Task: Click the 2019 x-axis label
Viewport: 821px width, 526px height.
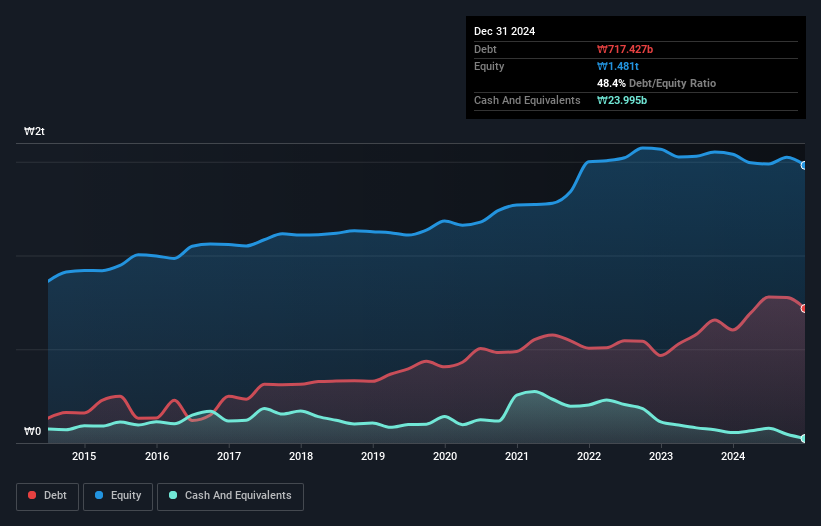Action: click(x=373, y=456)
